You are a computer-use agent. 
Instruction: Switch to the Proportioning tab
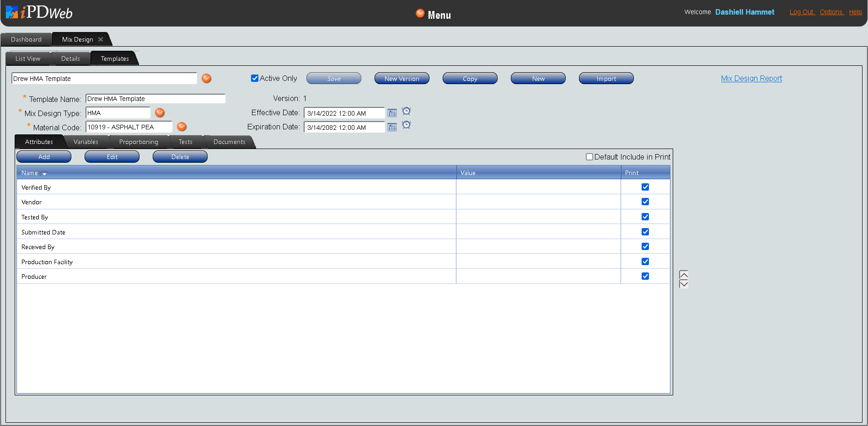pyautogui.click(x=139, y=142)
